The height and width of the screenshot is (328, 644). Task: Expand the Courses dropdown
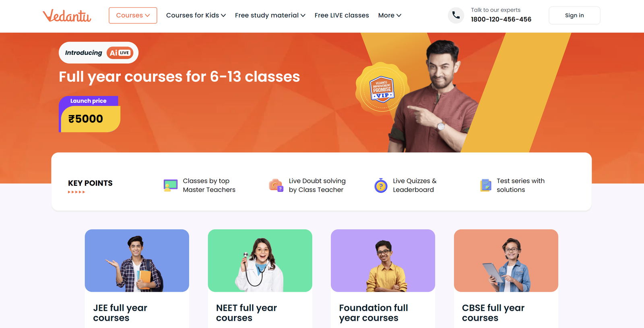coord(133,15)
